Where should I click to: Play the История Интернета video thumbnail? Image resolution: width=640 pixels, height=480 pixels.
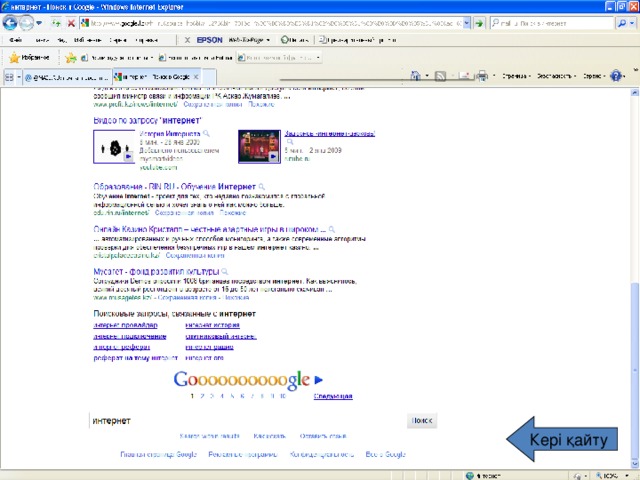114,147
